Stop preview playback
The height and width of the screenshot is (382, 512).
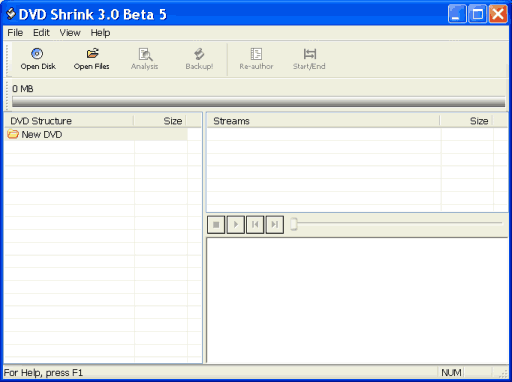click(x=216, y=225)
